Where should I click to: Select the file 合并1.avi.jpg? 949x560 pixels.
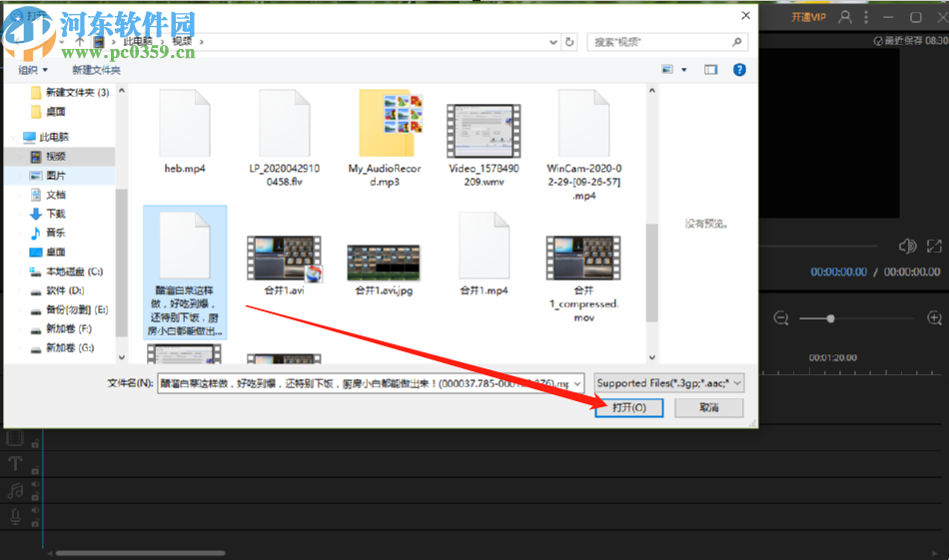[384, 271]
